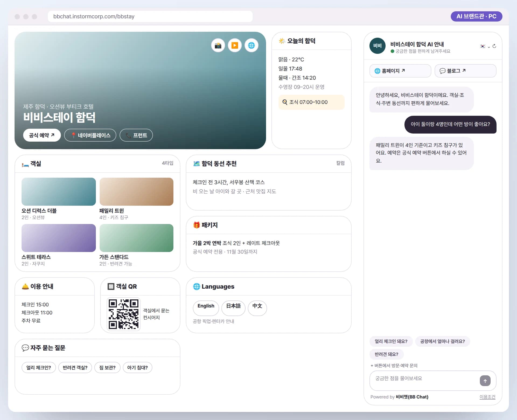Open the 홈페이지 link in chat
Viewport: 517px width, 420px height.
400,71
